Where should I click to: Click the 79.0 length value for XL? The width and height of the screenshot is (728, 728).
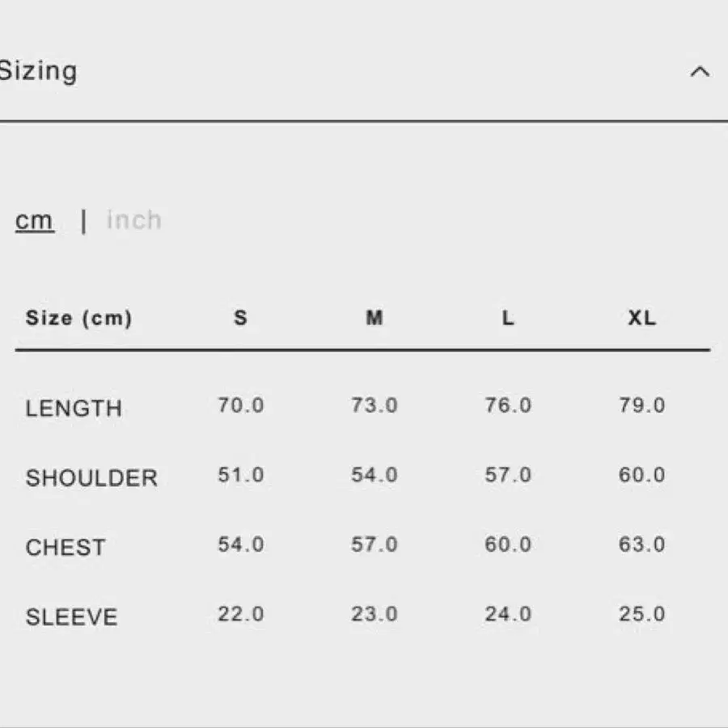click(x=642, y=405)
